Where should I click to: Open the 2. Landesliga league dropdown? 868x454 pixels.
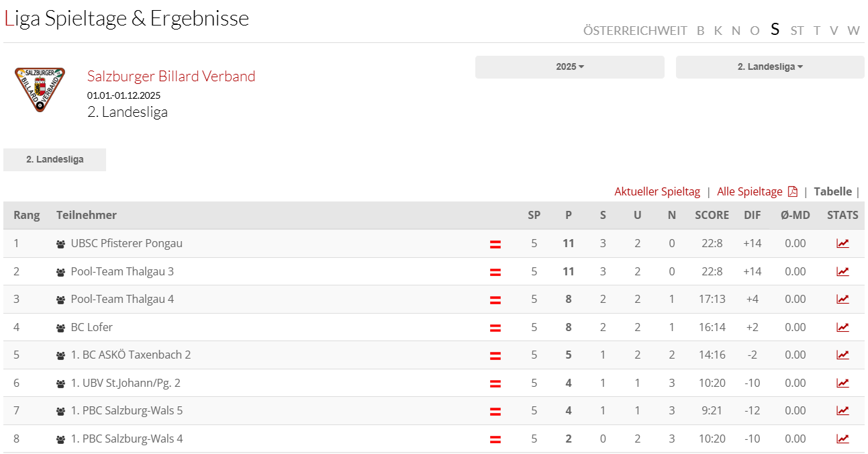click(770, 67)
